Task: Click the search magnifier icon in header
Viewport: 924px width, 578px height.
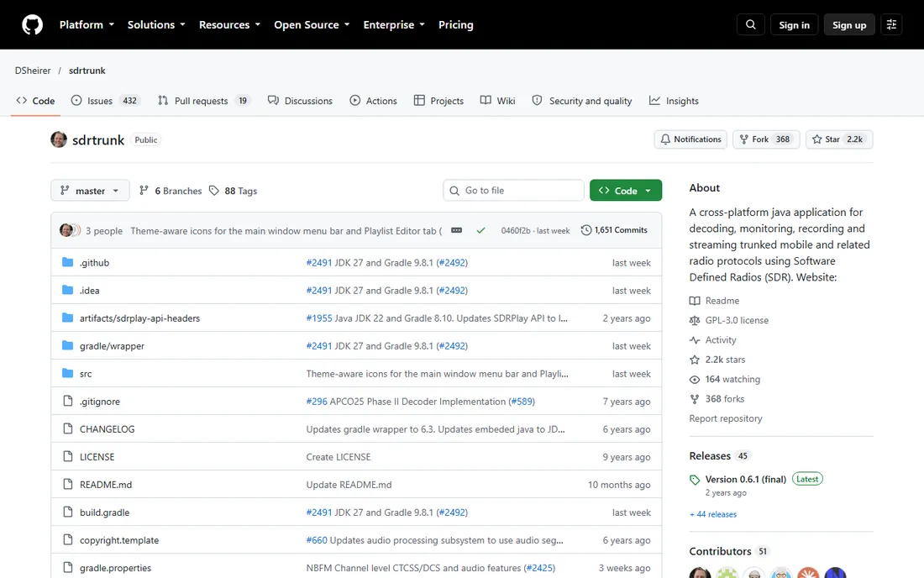Action: tap(750, 24)
